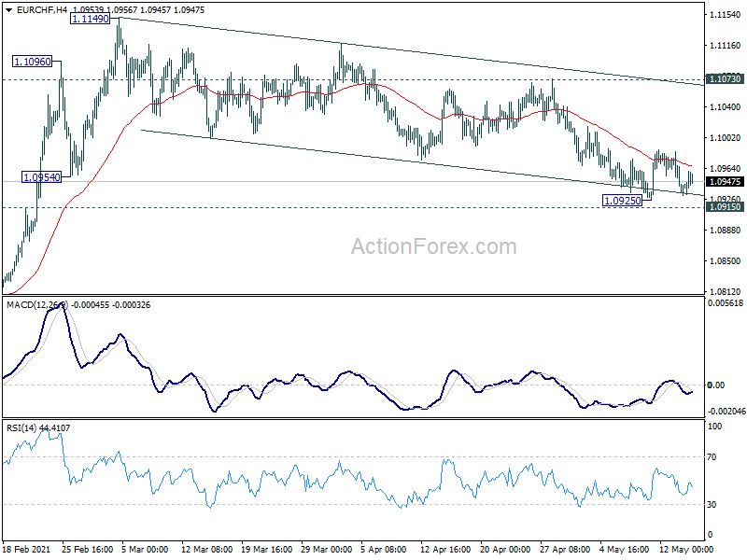Select the 1.09150 support level tag
747x560 pixels.
pos(726,206)
